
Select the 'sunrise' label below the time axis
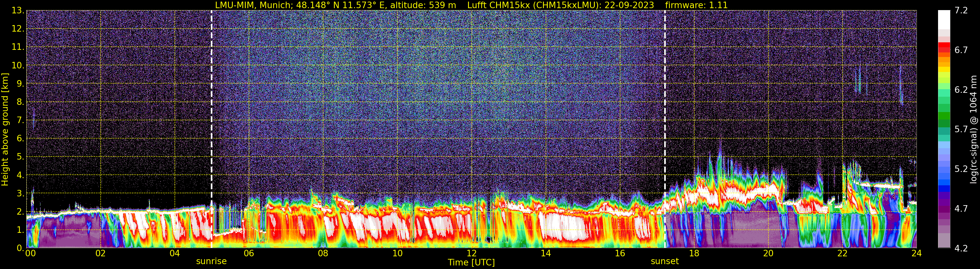pyautogui.click(x=211, y=262)
